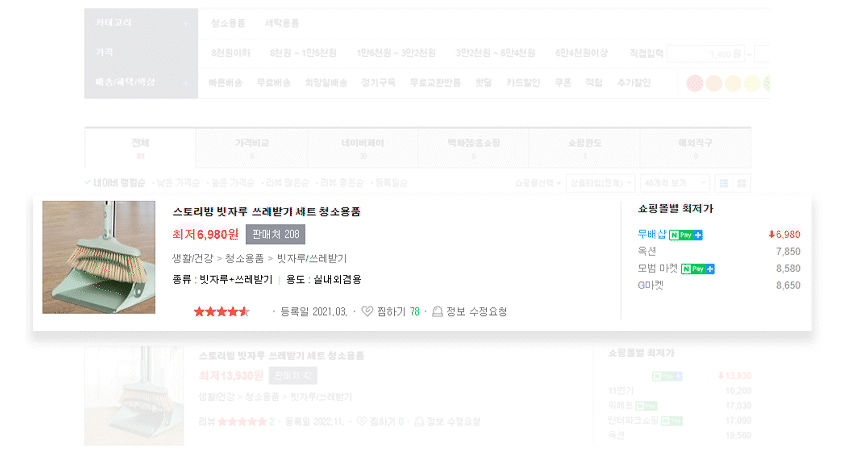Open the 40개씩 보기 dropdown
Viewport: 860px width, 460px height.
click(675, 183)
